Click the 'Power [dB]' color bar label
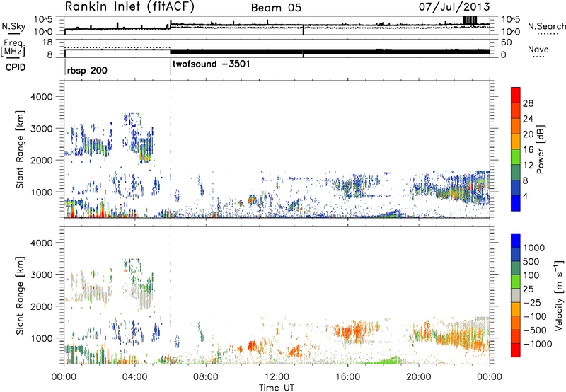This screenshot has height=392, width=566. pos(540,149)
